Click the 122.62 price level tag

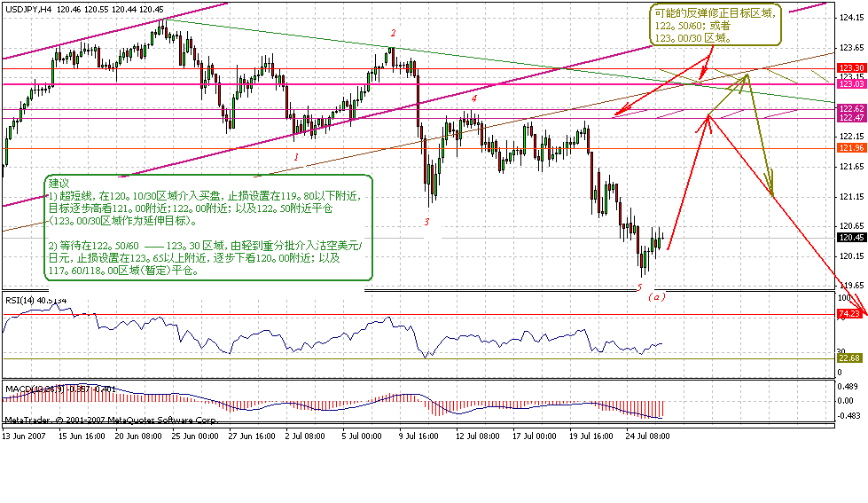pos(851,109)
